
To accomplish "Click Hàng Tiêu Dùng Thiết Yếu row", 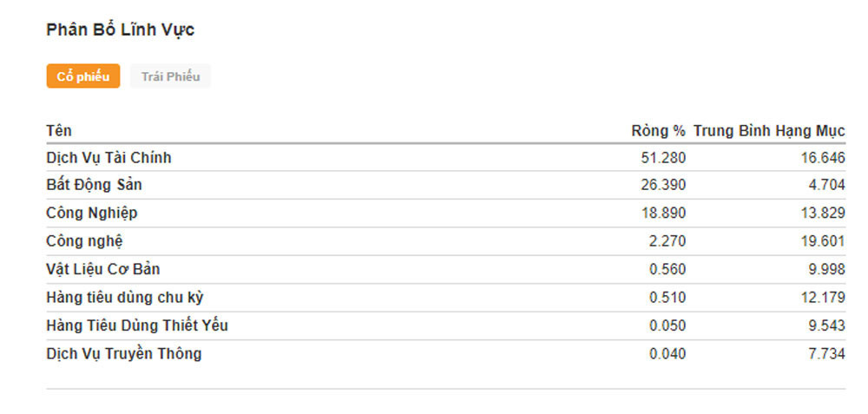I will coord(137,325).
